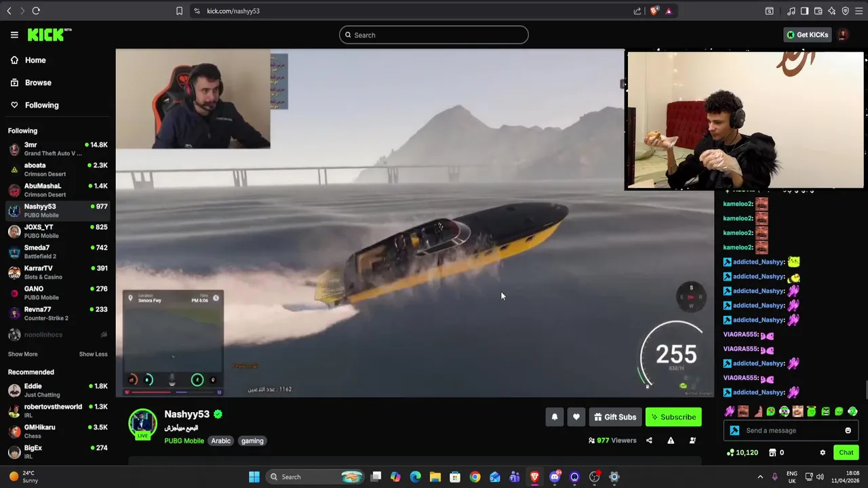
Task: Click the Nashyy53 channel name
Action: [186, 414]
